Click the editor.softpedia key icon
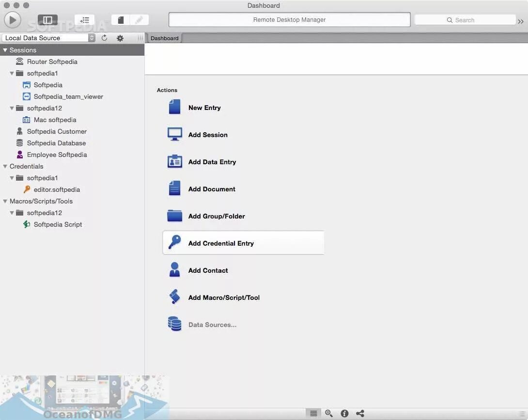The height and width of the screenshot is (420, 528). (x=27, y=189)
